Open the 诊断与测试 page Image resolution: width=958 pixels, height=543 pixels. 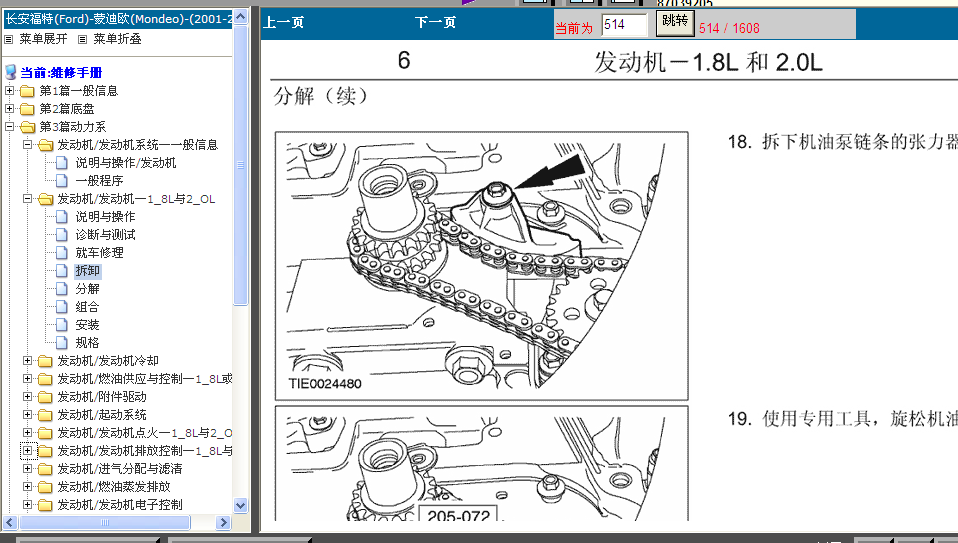click(x=105, y=235)
